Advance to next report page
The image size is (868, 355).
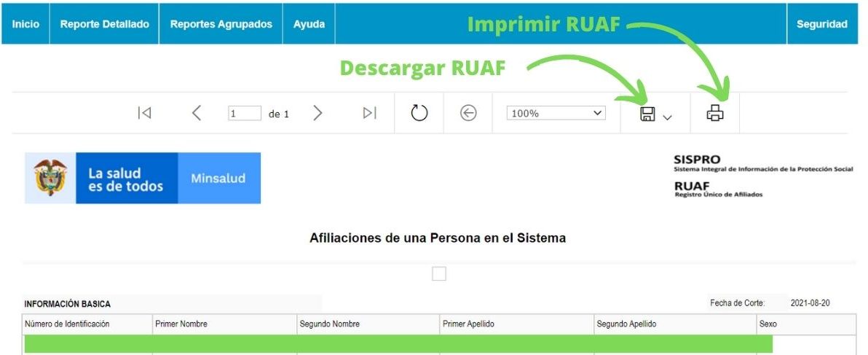317,113
